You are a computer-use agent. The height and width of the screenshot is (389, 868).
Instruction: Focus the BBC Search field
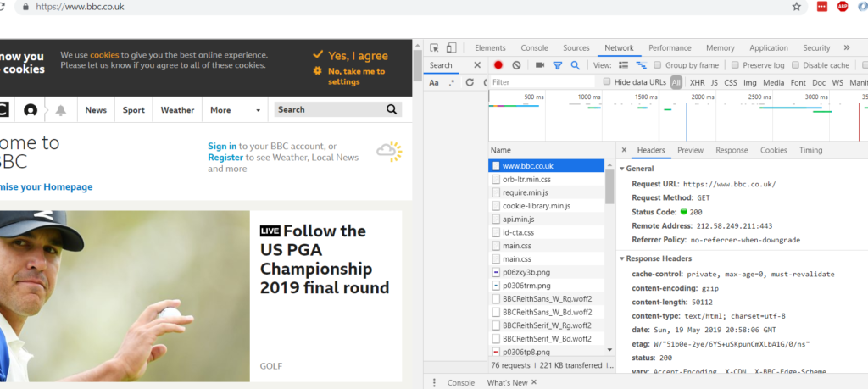click(x=330, y=109)
